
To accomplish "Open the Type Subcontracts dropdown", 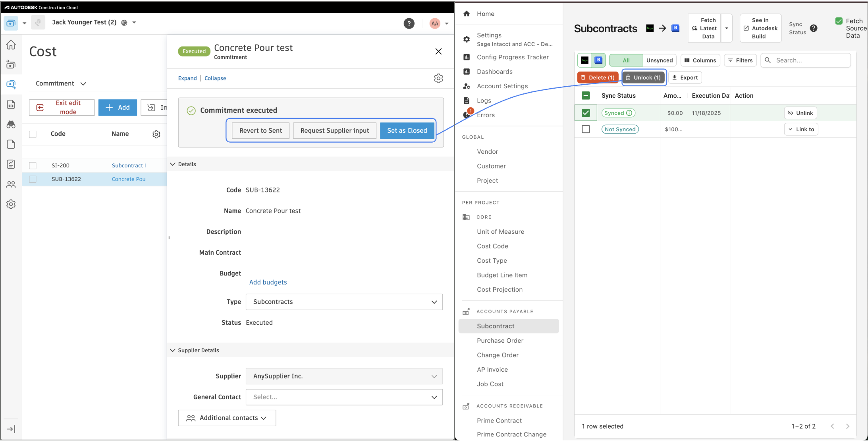I will [344, 302].
